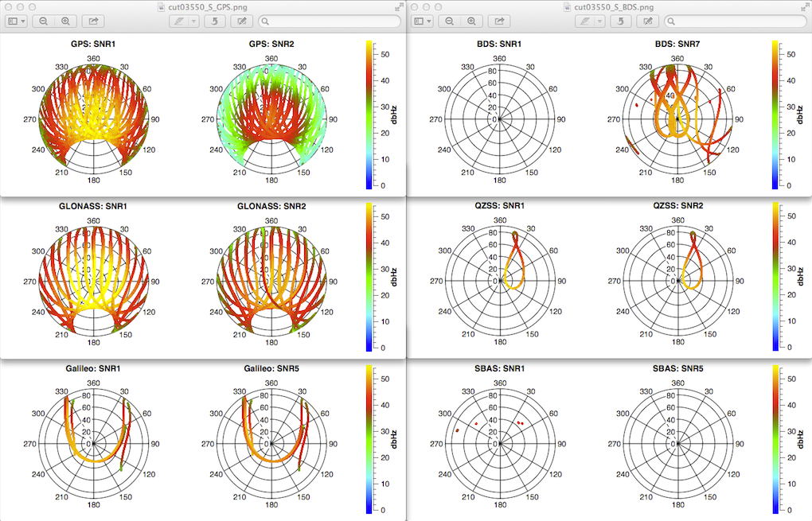Enter full screen for the cut03550_S_BDS.png window

(x=805, y=6)
